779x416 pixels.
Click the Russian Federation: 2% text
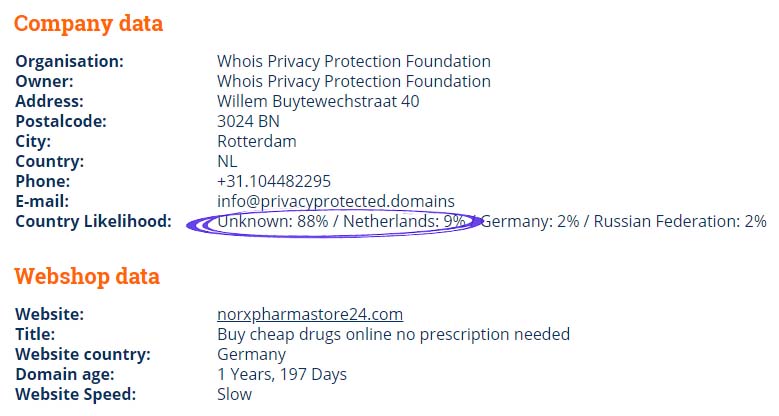tap(680, 221)
